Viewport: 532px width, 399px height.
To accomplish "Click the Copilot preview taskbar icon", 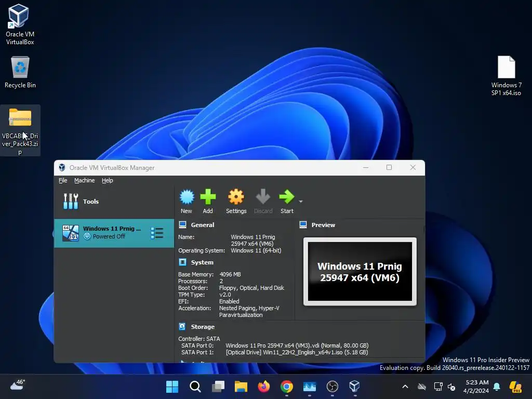I will click(516, 387).
